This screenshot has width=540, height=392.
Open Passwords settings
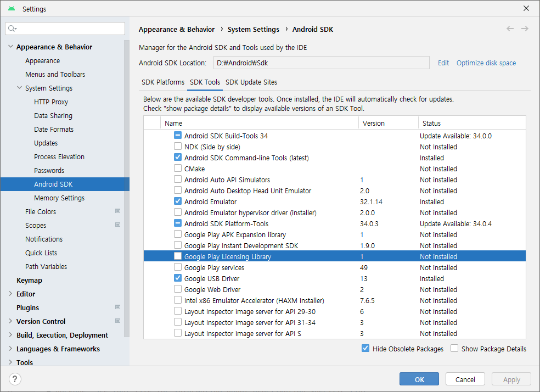click(x=49, y=171)
